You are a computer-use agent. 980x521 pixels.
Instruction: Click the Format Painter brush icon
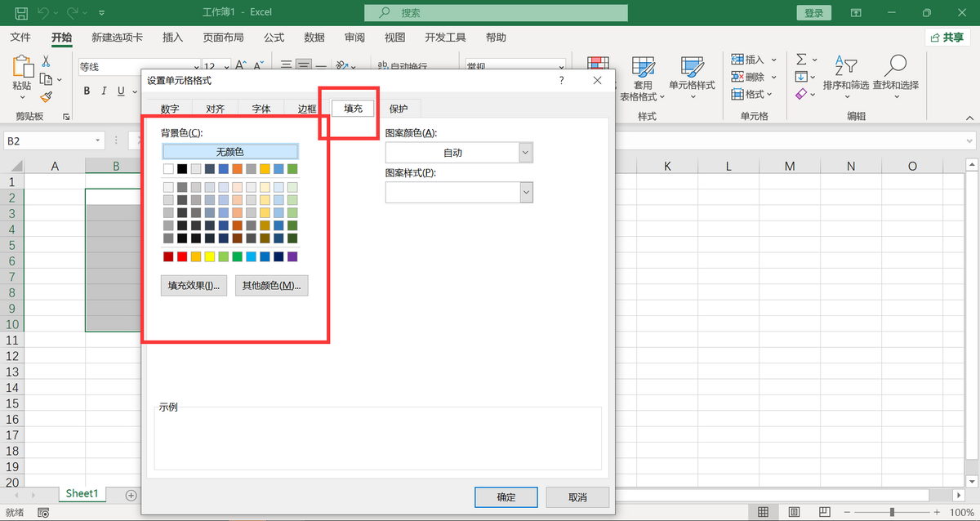point(47,96)
